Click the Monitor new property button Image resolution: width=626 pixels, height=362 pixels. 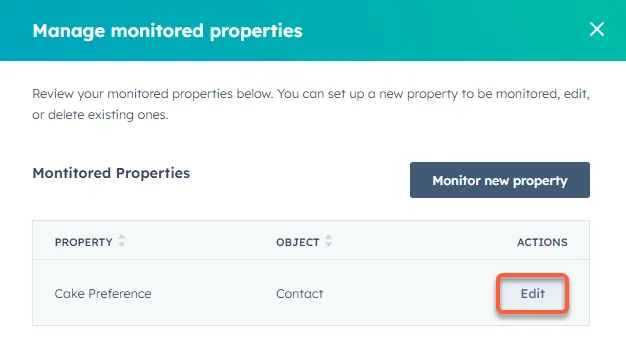[499, 180]
